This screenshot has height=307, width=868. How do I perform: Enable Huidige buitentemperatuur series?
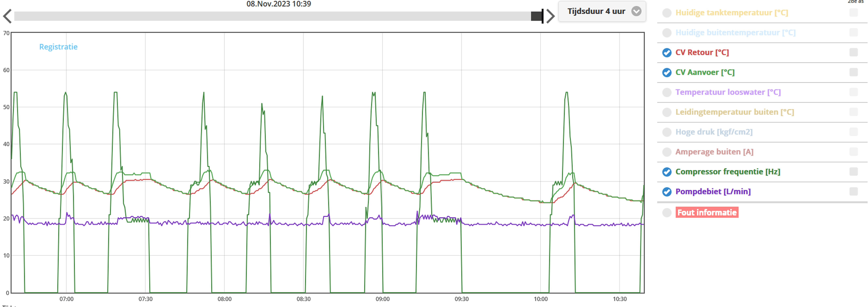[667, 33]
